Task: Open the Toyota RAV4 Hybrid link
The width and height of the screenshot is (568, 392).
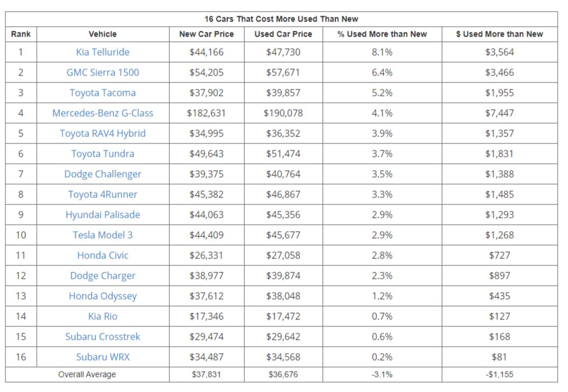Action: pos(103,134)
